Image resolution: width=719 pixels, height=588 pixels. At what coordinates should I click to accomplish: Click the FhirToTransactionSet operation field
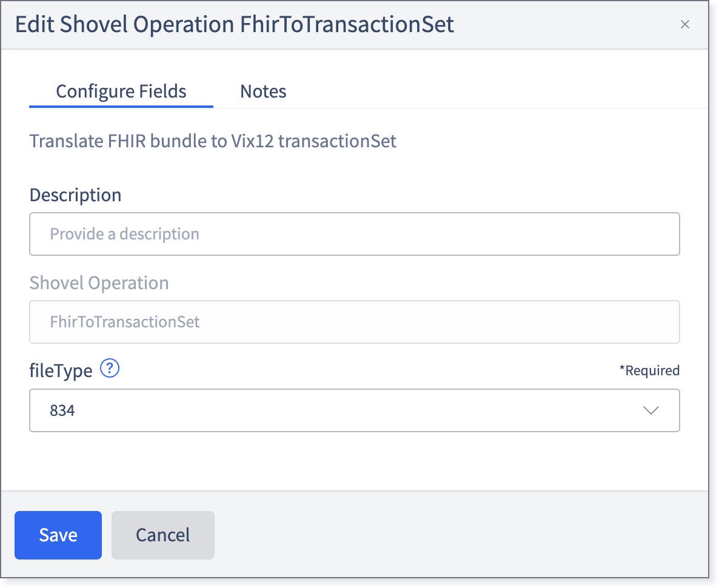[x=354, y=322]
